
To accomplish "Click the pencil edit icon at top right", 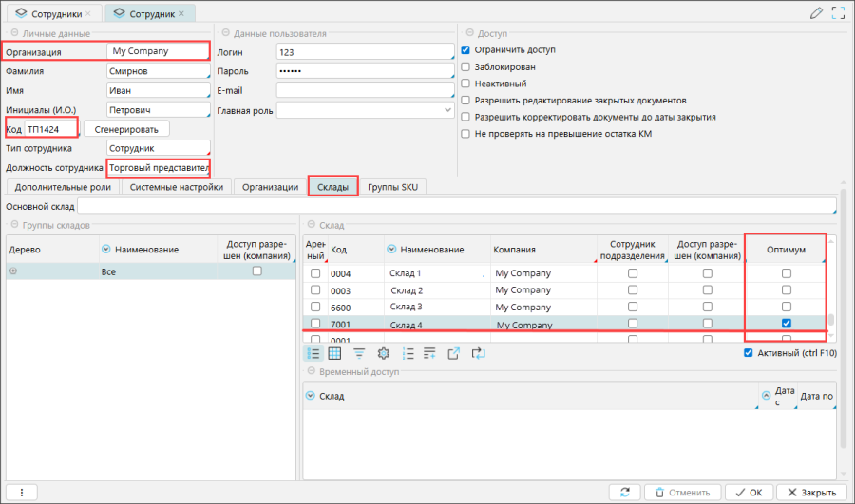I will [x=816, y=13].
